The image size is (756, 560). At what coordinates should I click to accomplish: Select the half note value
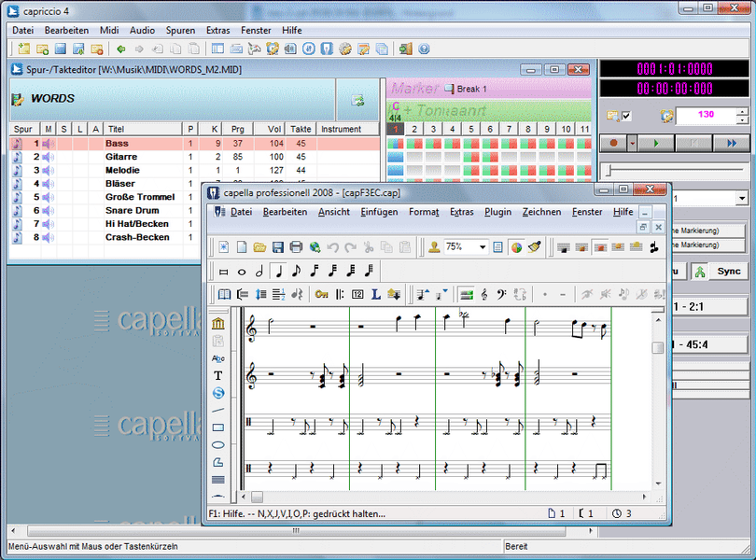click(x=259, y=272)
